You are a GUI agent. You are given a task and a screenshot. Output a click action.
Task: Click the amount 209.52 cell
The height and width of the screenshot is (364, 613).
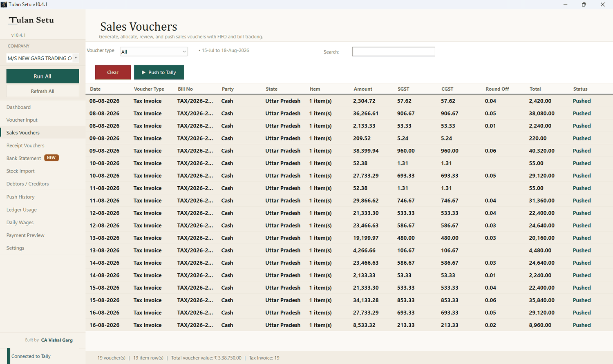[x=362, y=138]
